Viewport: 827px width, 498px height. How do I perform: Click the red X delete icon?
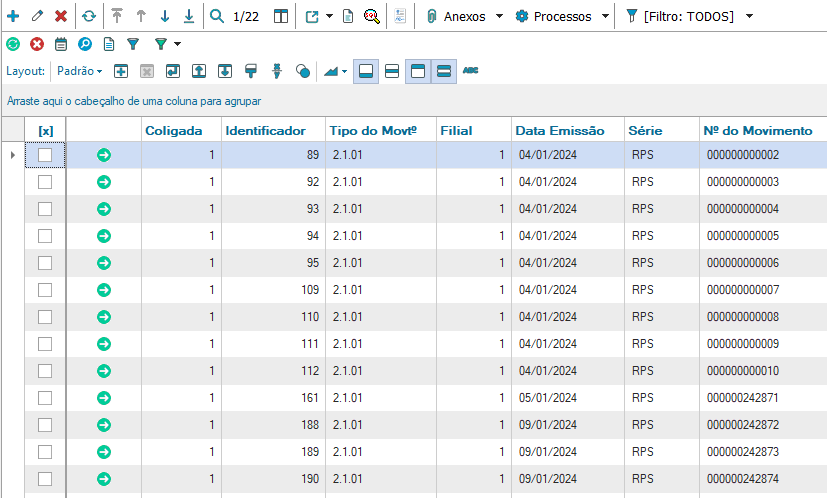[61, 17]
